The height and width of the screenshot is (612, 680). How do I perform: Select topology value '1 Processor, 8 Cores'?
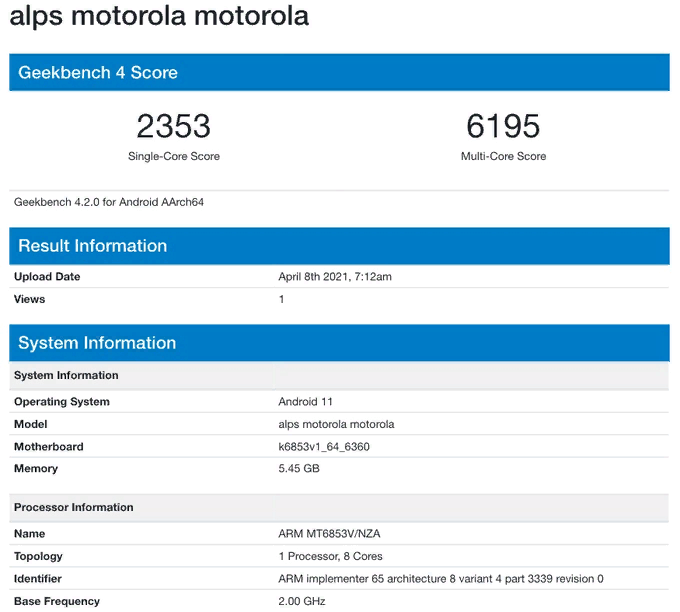(x=330, y=556)
